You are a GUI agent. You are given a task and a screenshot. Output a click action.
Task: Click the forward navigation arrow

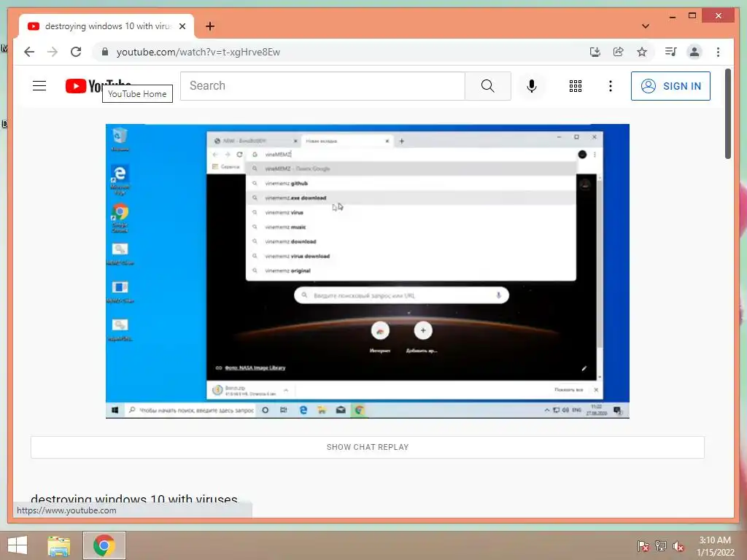point(53,52)
